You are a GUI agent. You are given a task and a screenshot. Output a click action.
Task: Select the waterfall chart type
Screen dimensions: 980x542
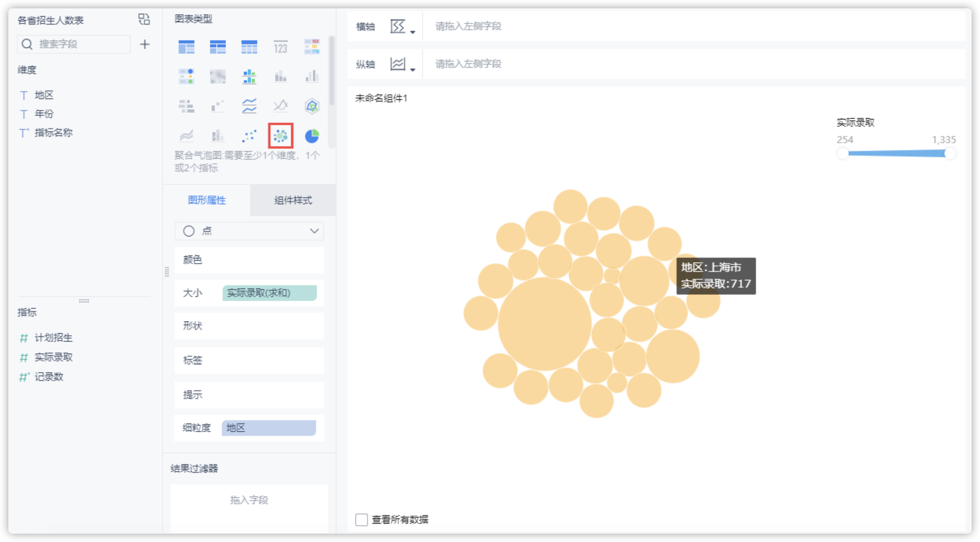tap(218, 106)
